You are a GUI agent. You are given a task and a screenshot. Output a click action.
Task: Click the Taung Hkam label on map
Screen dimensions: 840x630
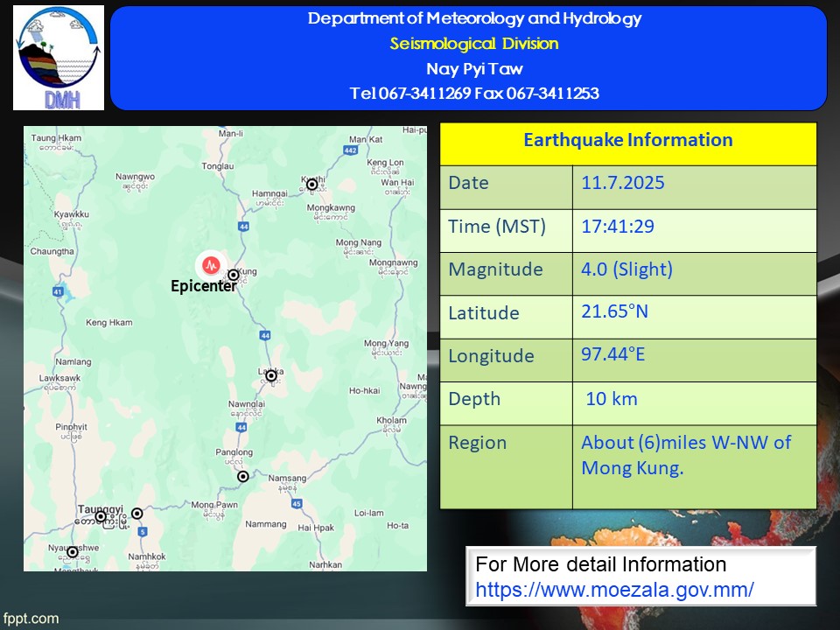tap(56, 138)
